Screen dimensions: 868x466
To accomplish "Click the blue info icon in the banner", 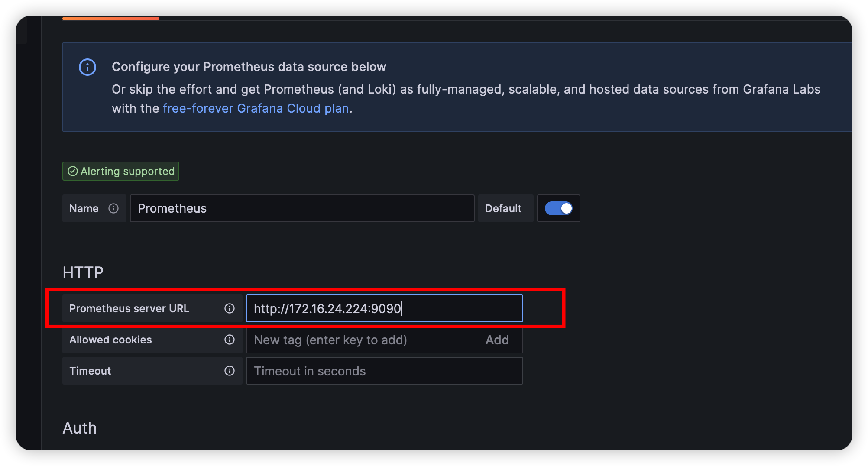I will 87,67.
